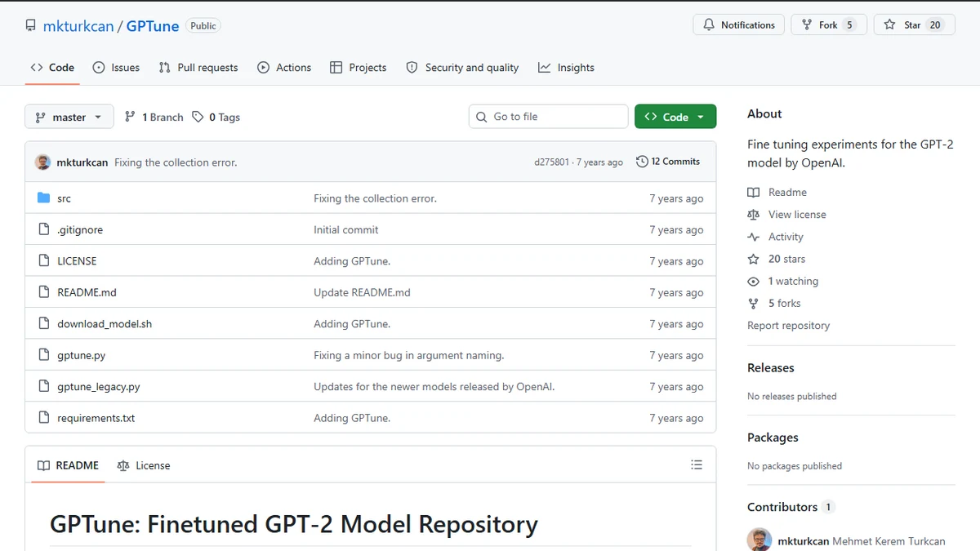Click file icon next to .gitignore

point(44,229)
